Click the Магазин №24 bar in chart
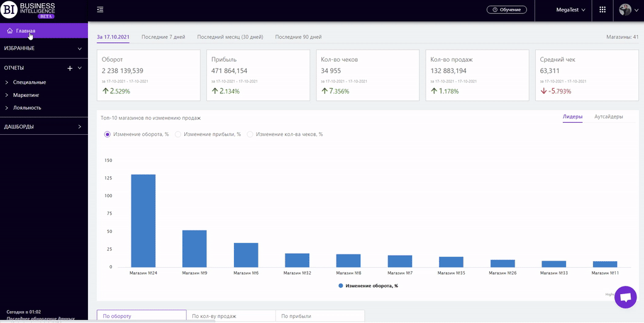Image resolution: width=644 pixels, height=323 pixels. coord(143,220)
